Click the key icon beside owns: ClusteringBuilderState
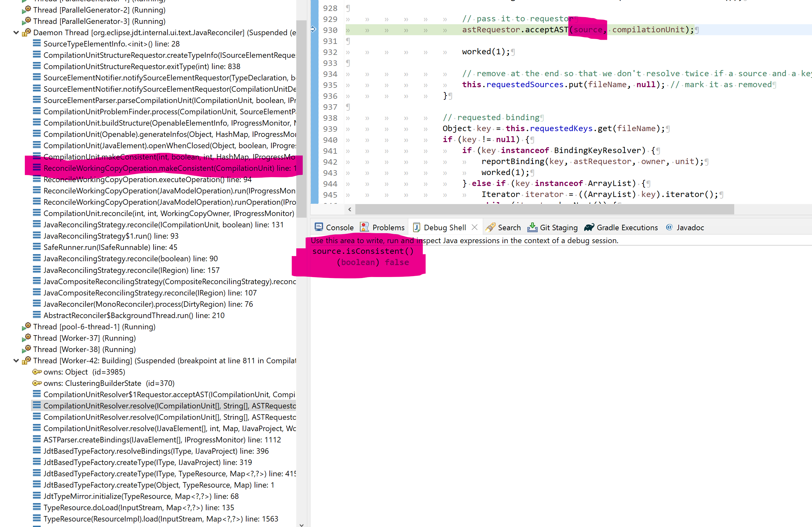The width and height of the screenshot is (812, 527). pyautogui.click(x=37, y=383)
